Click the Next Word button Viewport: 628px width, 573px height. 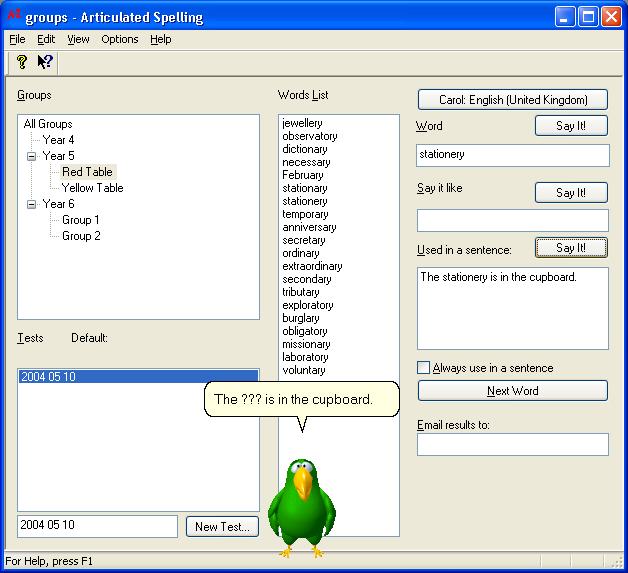point(512,391)
